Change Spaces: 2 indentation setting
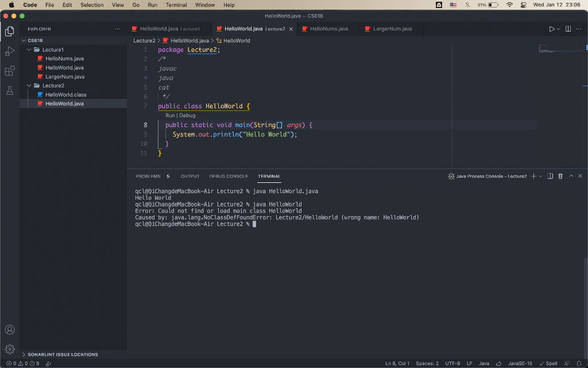This screenshot has width=588, height=368. tap(427, 363)
